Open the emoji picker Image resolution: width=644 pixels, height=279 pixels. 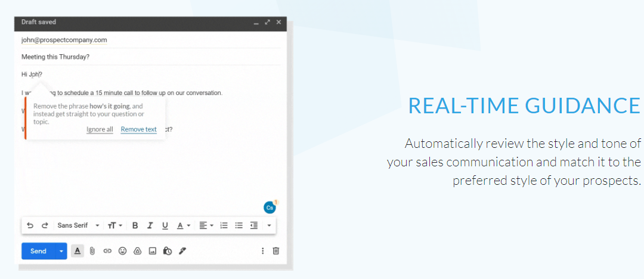pyautogui.click(x=122, y=250)
